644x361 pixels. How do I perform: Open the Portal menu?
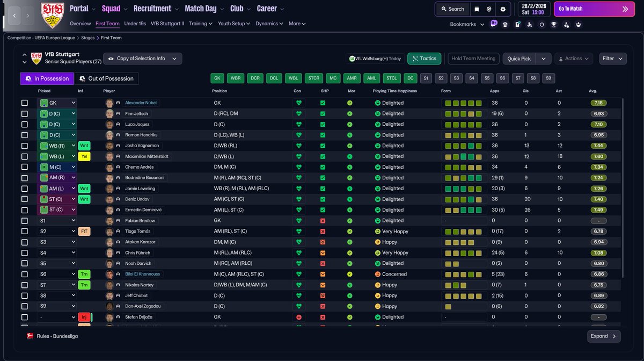[x=82, y=9]
